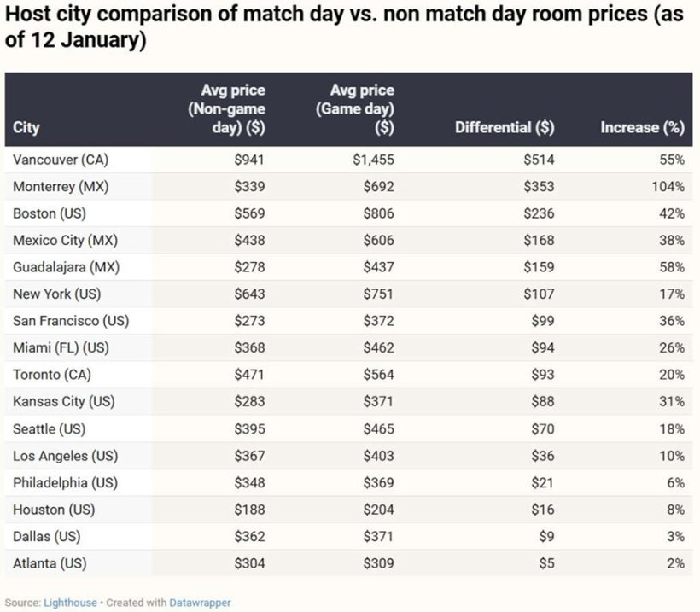Sort table by the City column header
The width and height of the screenshot is (700, 612).
point(26,128)
